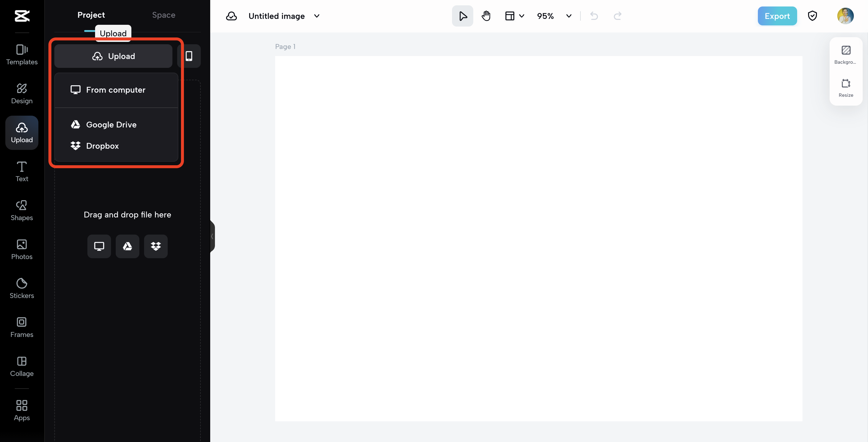Open the Templates panel
This screenshot has height=442, width=868.
pyautogui.click(x=22, y=55)
